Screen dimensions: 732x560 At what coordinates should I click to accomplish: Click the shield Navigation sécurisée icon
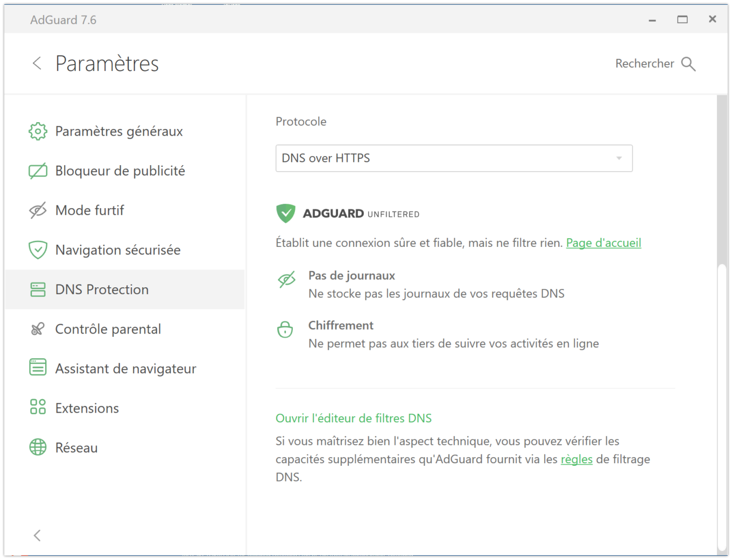pyautogui.click(x=38, y=250)
